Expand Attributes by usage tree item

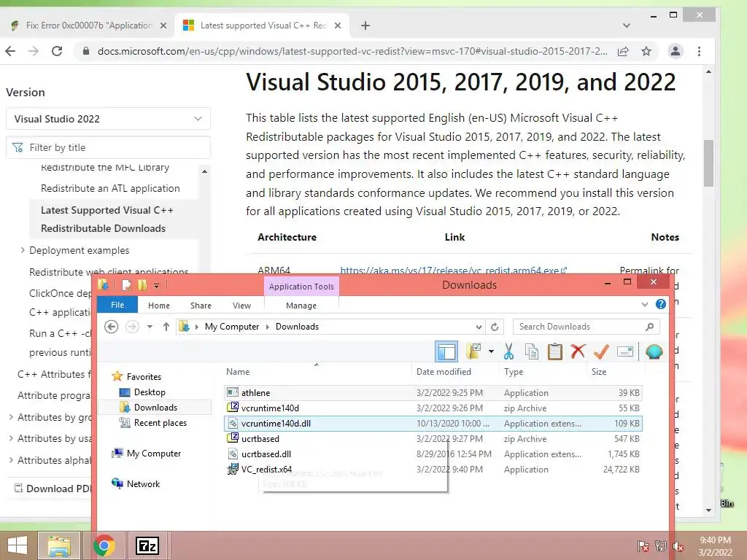click(x=10, y=438)
